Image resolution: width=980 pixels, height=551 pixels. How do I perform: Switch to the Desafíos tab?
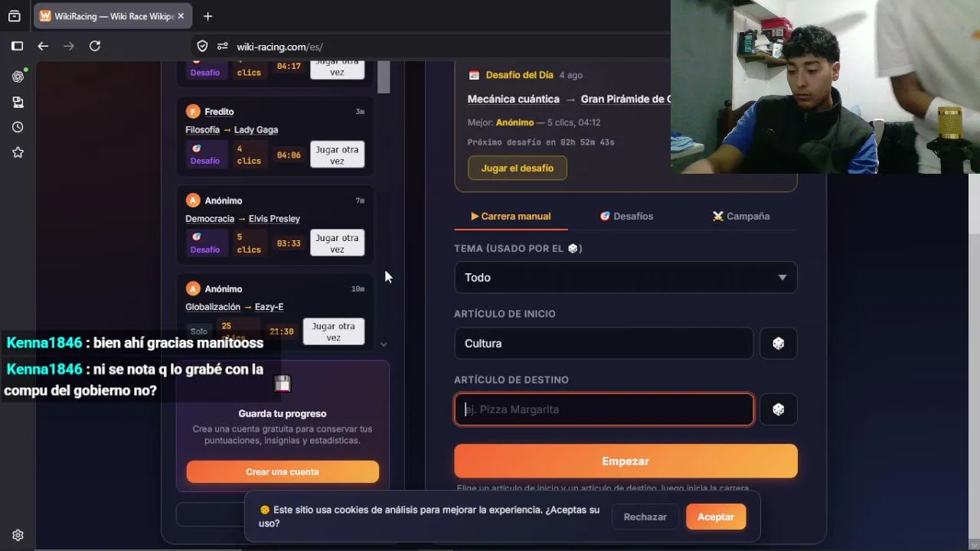click(626, 217)
